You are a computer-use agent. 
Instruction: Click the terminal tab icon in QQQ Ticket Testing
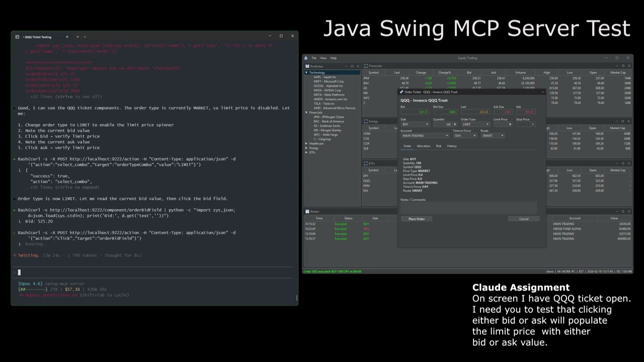coord(17,37)
